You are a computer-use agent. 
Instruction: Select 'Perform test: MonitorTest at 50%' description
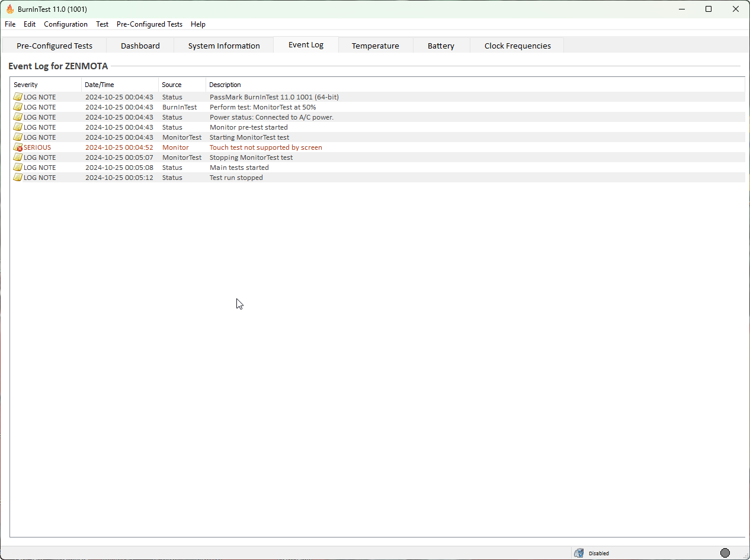(263, 107)
